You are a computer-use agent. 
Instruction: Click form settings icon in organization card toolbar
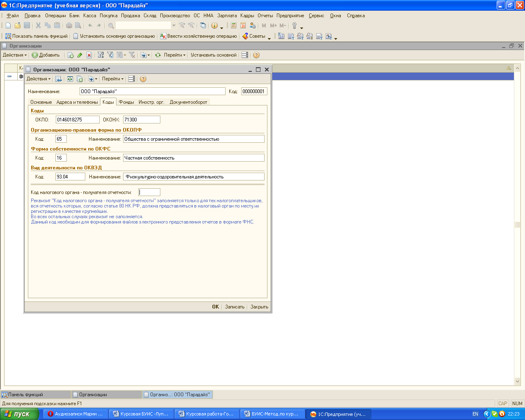[132, 79]
